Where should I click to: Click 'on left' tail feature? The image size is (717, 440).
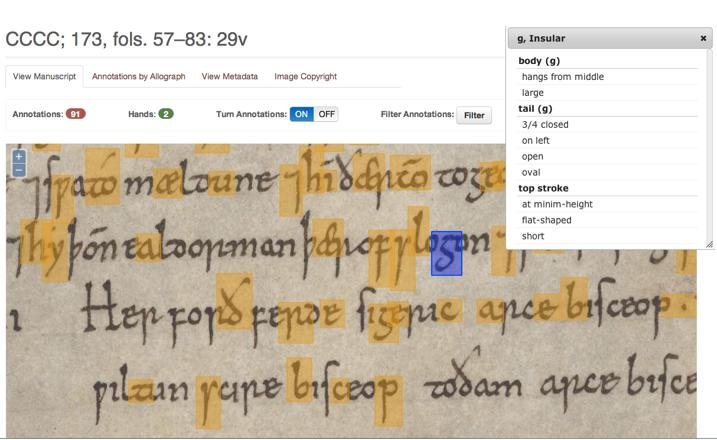click(607, 141)
